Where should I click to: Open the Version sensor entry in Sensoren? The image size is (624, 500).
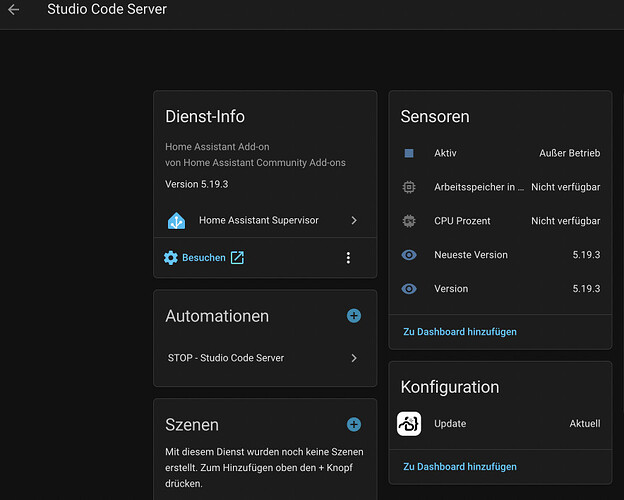pos(500,289)
